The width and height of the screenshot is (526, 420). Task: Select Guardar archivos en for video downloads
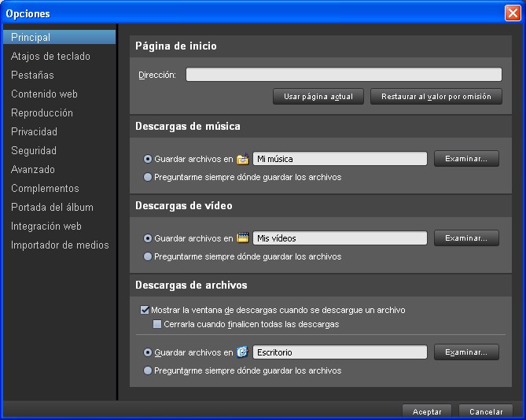point(148,238)
